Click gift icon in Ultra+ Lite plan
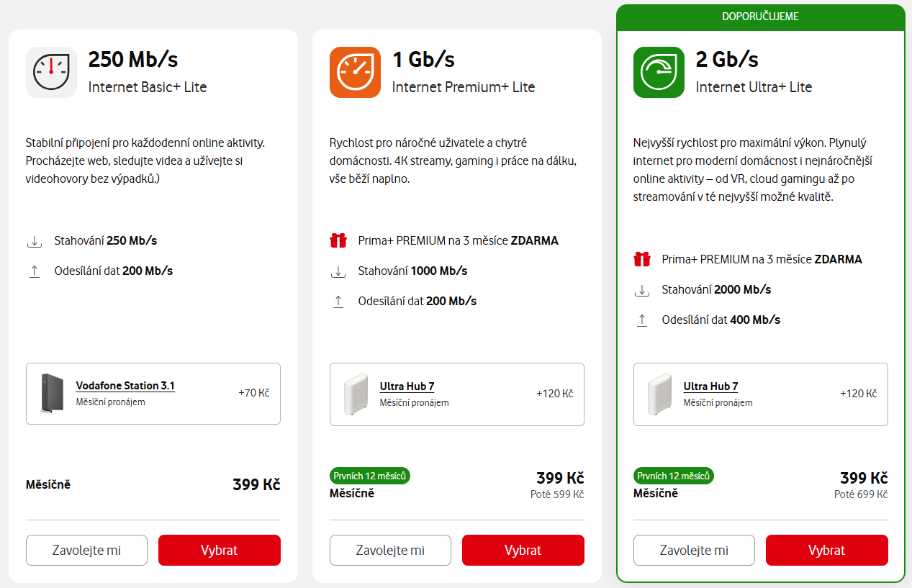The image size is (912, 588). 642,260
